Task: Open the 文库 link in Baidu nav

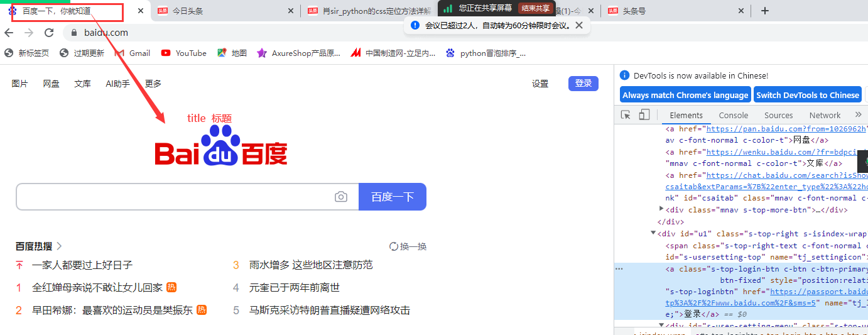Action: click(x=82, y=84)
